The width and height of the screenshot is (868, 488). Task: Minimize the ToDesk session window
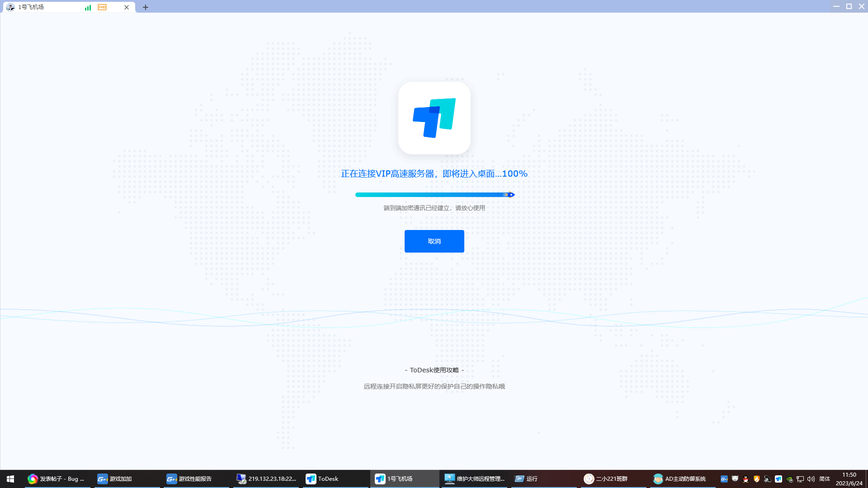836,6
